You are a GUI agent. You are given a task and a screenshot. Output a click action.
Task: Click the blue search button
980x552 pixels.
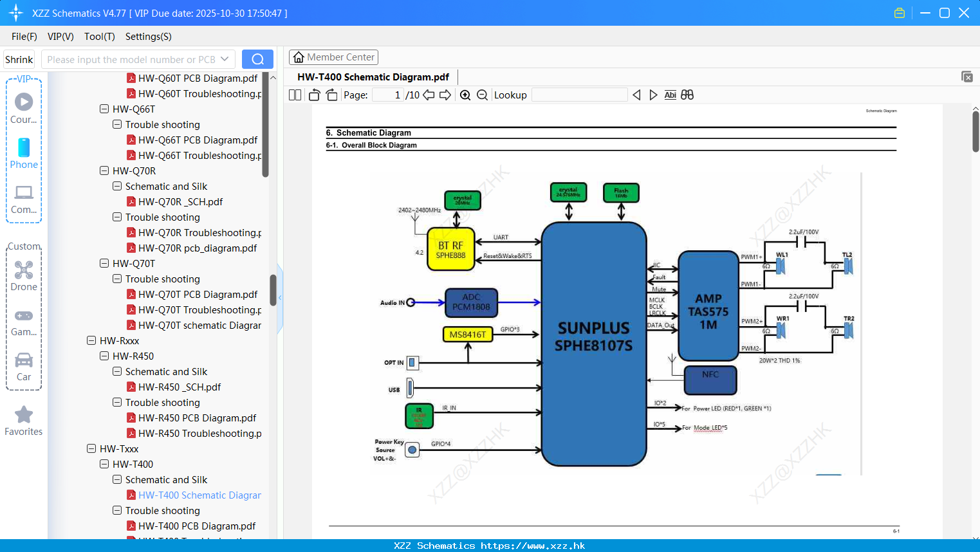point(257,59)
